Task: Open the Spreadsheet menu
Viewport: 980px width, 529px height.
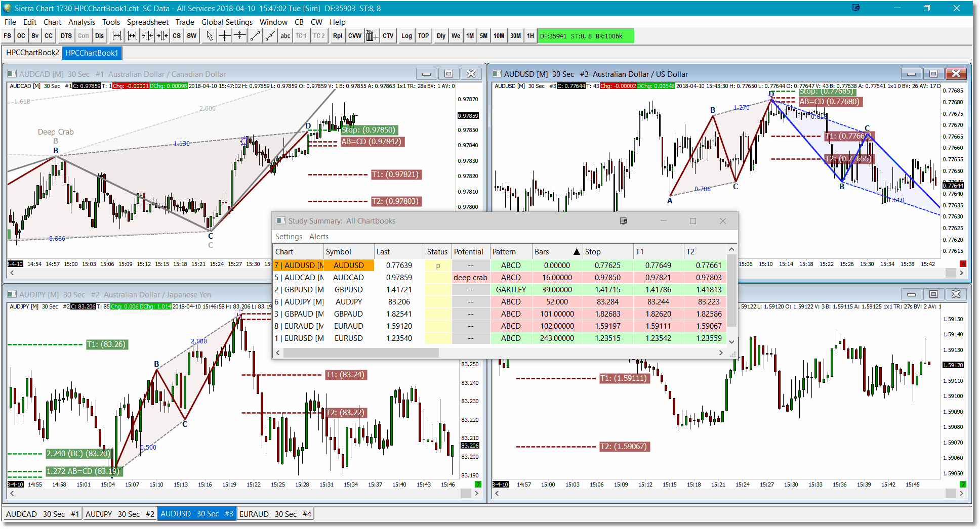Action: (148, 22)
